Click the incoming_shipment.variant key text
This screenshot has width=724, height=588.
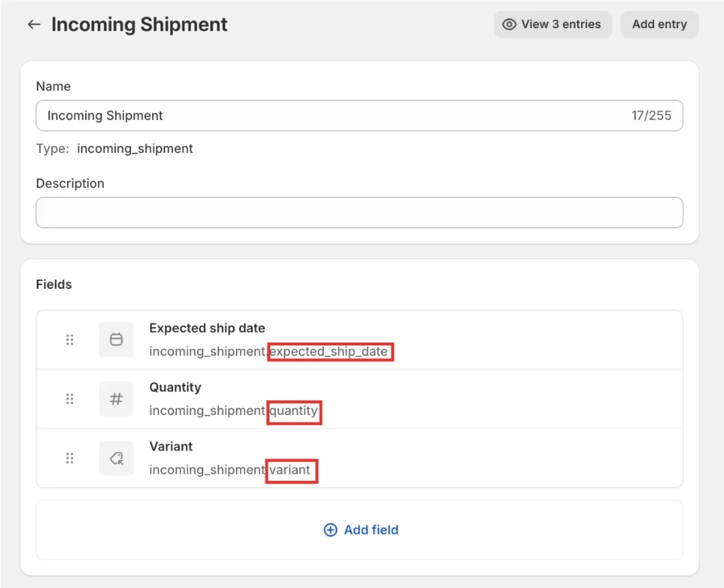point(229,470)
